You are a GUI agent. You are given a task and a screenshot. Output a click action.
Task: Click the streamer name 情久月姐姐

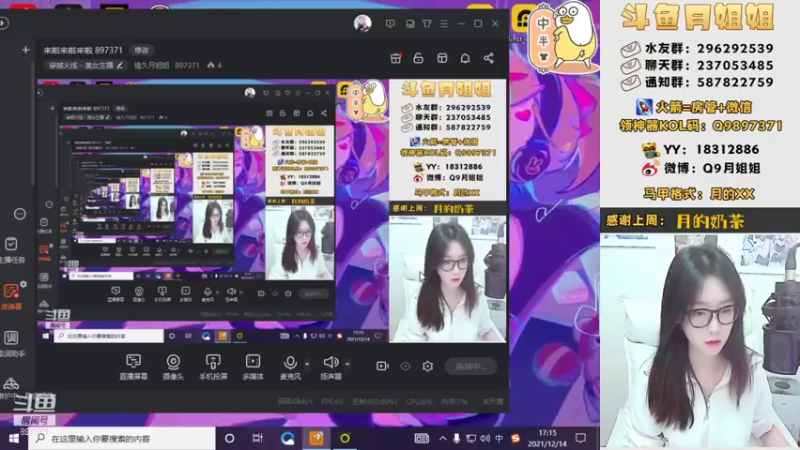point(151,65)
